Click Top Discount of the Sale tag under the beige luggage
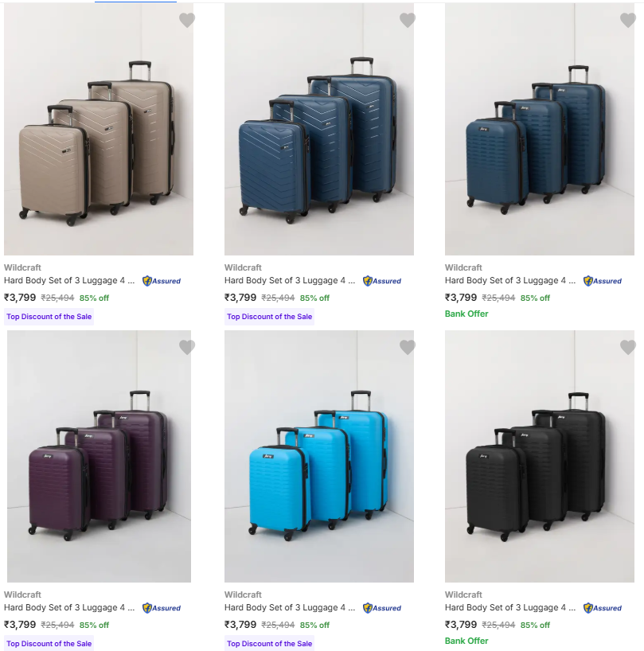644x651 pixels. click(x=49, y=317)
